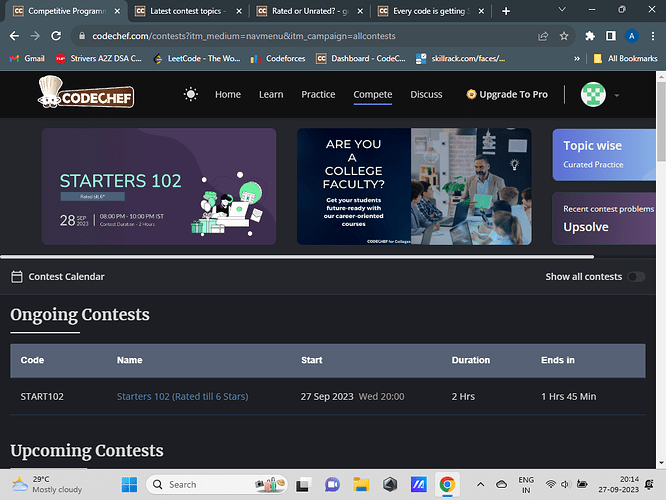Close the Latest contest topics tab

tap(239, 11)
